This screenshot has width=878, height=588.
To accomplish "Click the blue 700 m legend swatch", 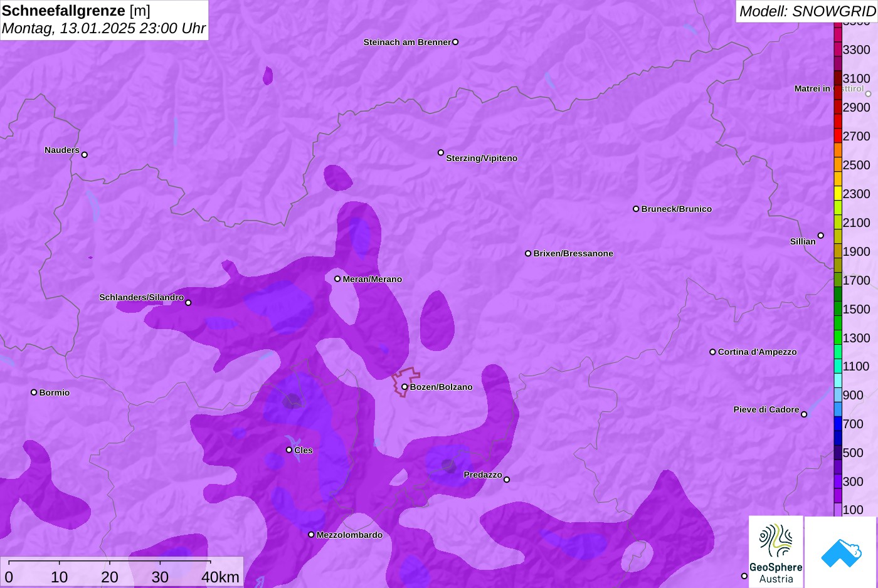I will 838,424.
